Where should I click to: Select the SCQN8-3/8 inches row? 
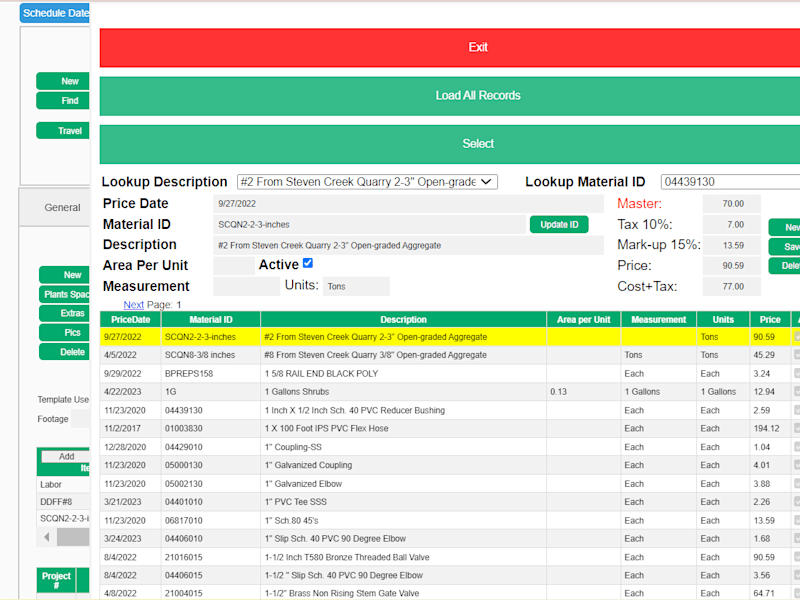coord(449,355)
